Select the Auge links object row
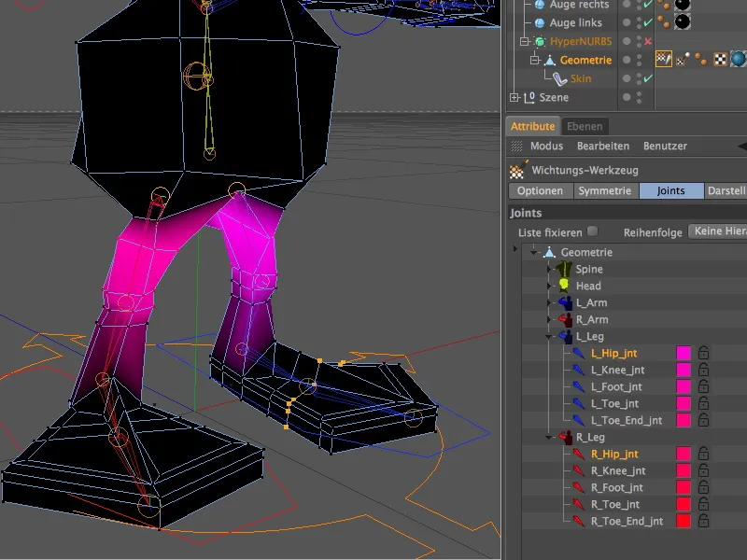The width and height of the screenshot is (747, 560). 575,22
